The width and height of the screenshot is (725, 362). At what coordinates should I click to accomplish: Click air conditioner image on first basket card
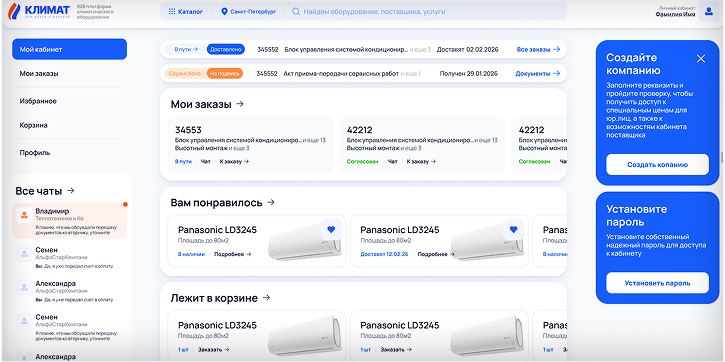click(305, 336)
